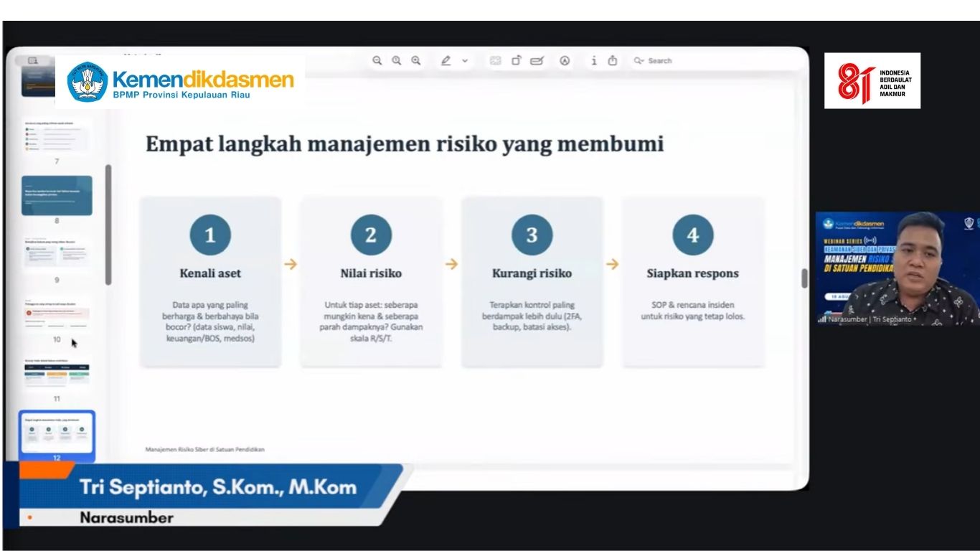This screenshot has width=980, height=551.
Task: Click the zoom in magnifier icon
Action: [x=416, y=61]
